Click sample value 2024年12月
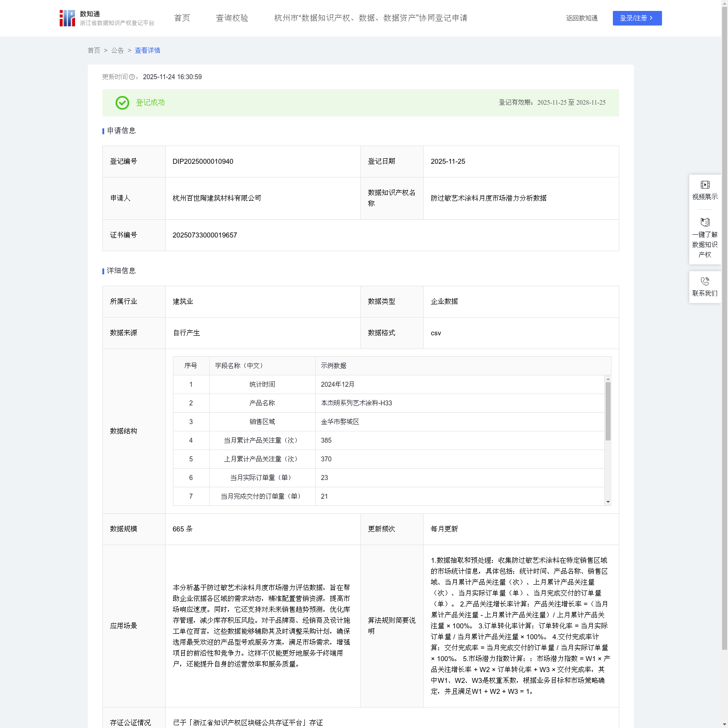The height and width of the screenshot is (728, 728). (x=338, y=384)
